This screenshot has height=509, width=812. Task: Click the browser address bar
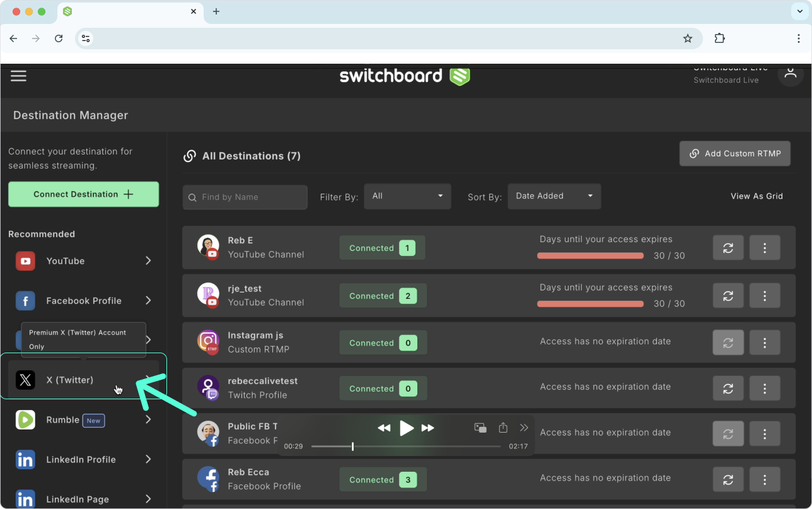(389, 38)
